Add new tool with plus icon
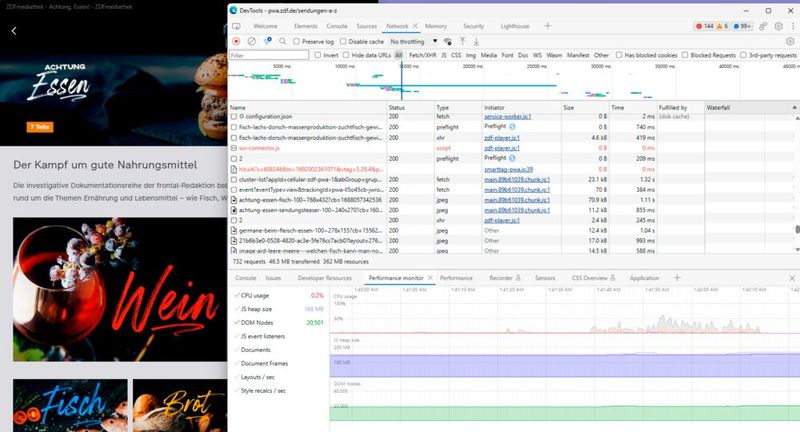800x432 pixels. pyautogui.click(x=547, y=25)
